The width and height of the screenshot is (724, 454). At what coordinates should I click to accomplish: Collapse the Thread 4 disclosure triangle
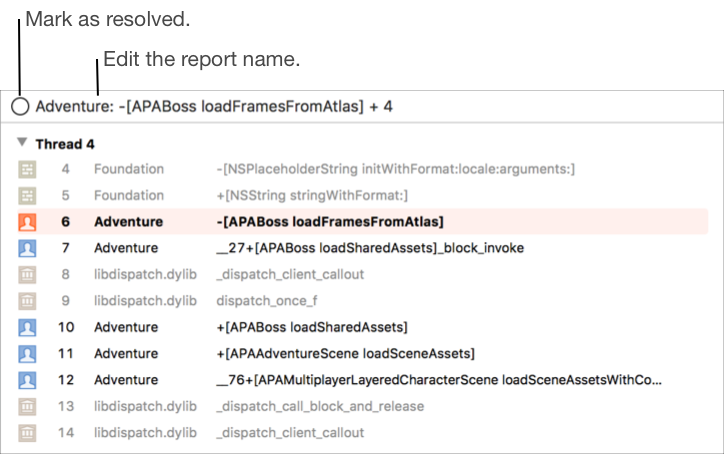[x=21, y=143]
